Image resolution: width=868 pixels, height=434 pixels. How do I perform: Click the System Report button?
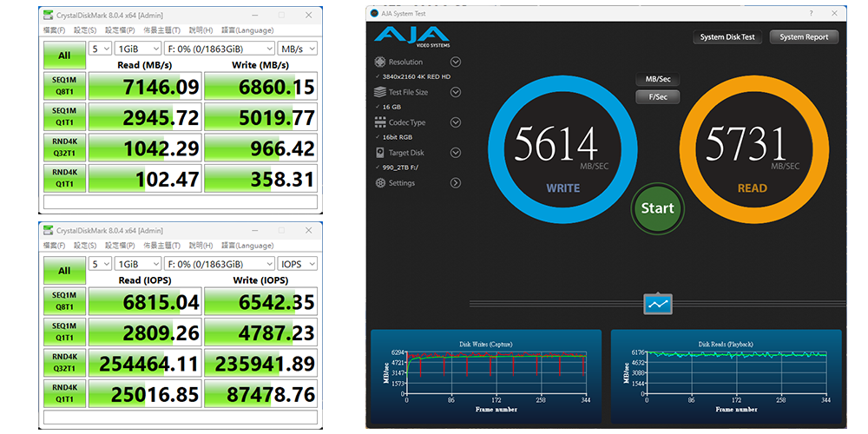pos(804,37)
